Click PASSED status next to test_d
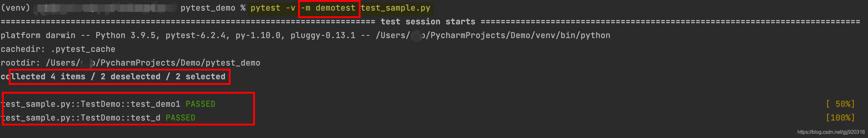This screenshot has width=868, height=138. point(180,118)
